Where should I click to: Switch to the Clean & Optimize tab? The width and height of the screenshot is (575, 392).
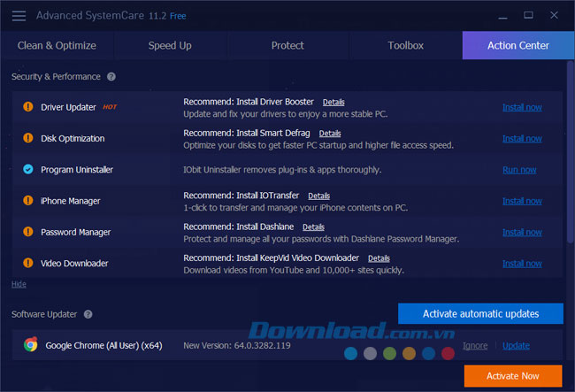pos(55,45)
